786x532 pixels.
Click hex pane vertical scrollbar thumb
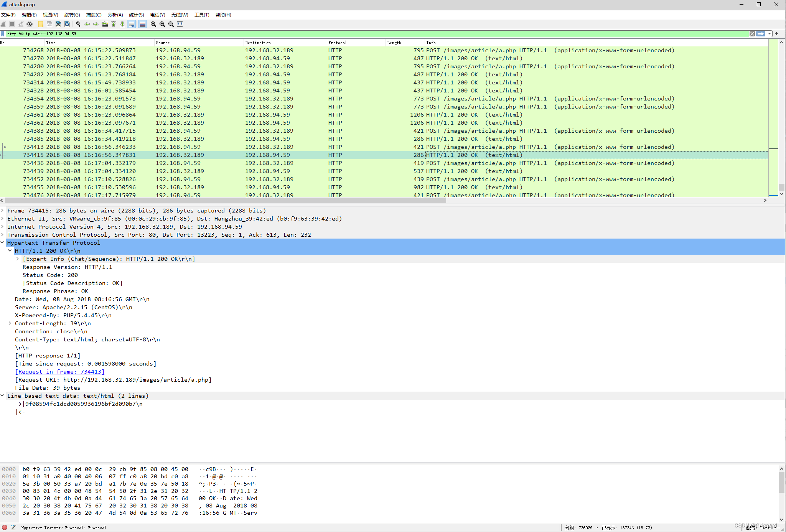781,482
